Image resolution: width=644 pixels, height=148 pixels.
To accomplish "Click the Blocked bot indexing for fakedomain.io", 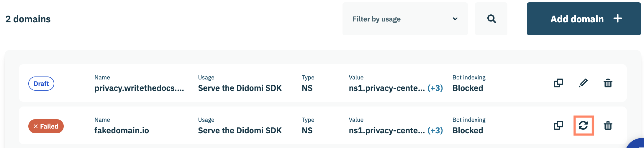I will click(x=468, y=130).
